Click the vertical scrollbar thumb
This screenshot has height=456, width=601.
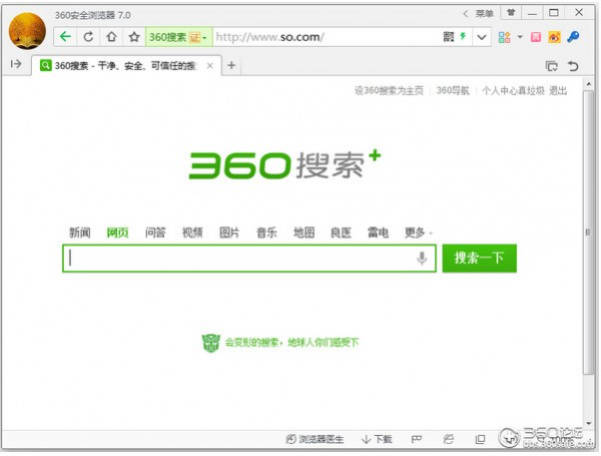tap(588, 233)
